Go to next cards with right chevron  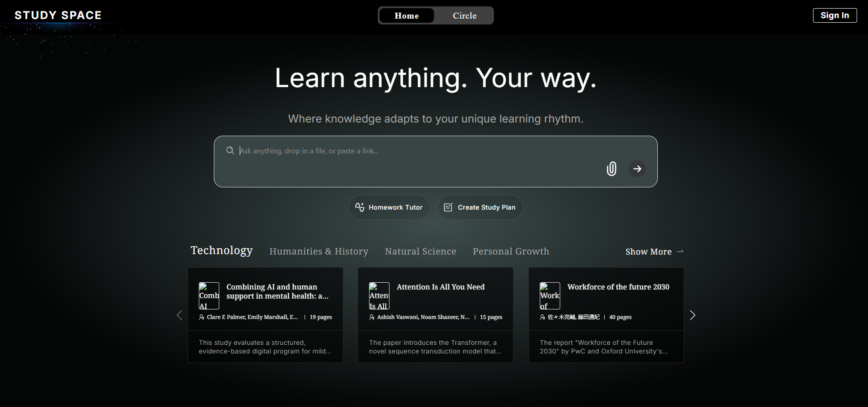pyautogui.click(x=692, y=315)
